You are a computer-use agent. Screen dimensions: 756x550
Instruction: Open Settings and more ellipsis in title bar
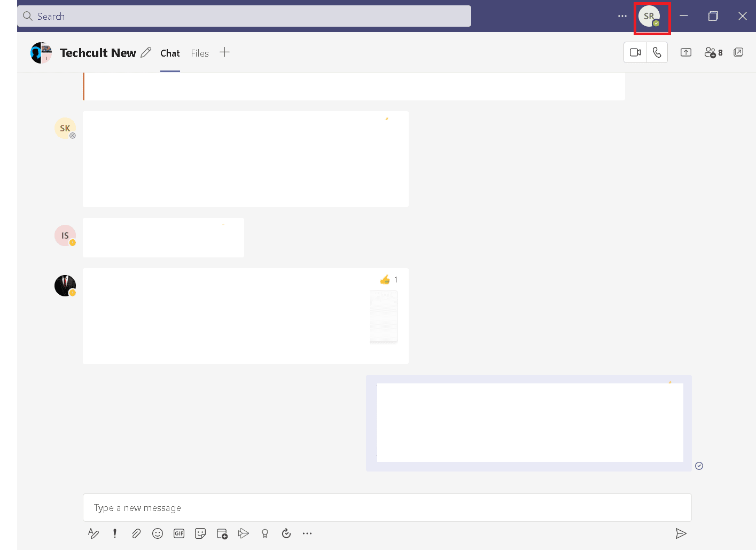click(x=622, y=16)
